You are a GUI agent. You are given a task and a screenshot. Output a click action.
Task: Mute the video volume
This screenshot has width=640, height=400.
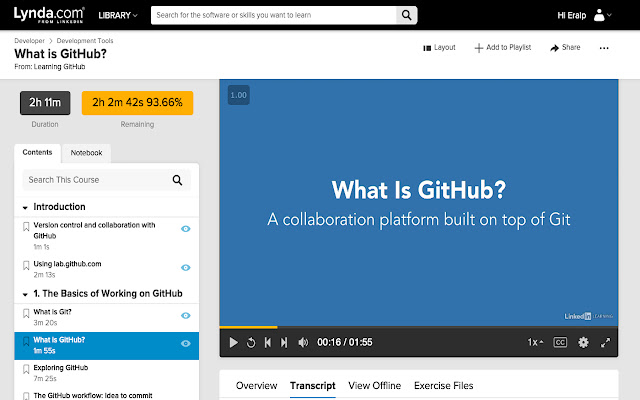[303, 342]
